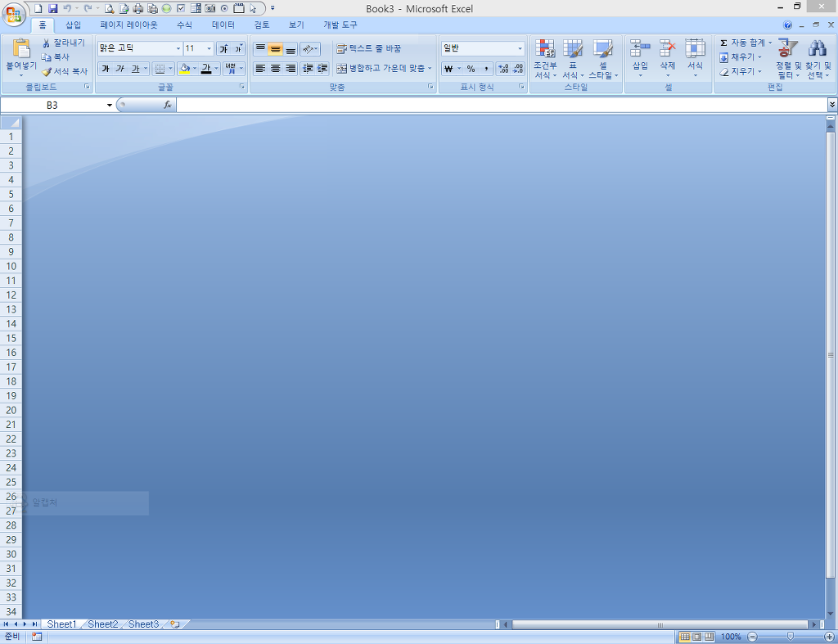Open the customize quick access toolbar dropdown
The height and width of the screenshot is (644, 838).
click(273, 8)
